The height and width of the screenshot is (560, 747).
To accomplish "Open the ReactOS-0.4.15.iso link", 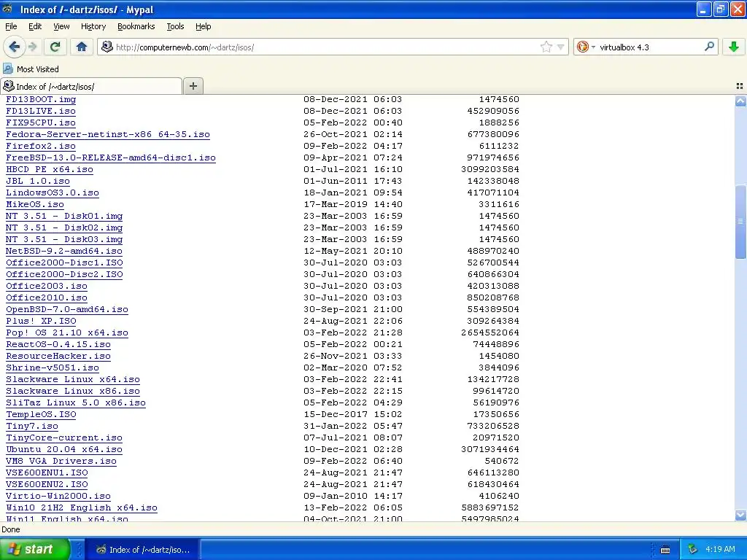I will [58, 344].
